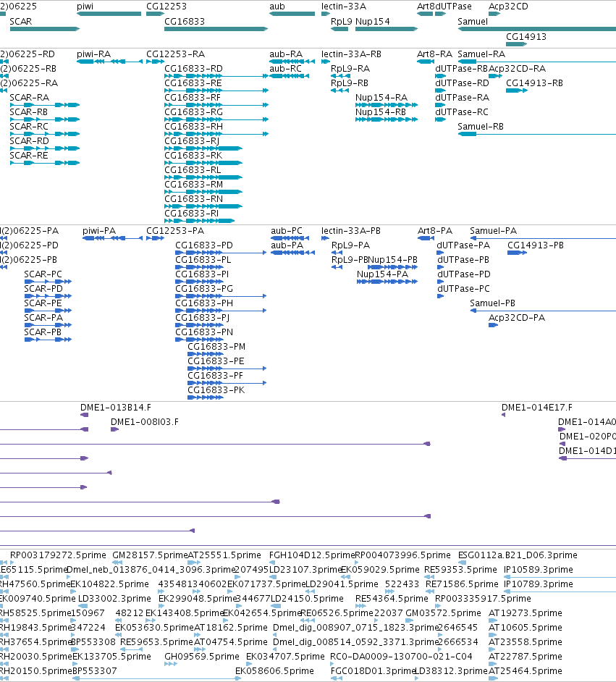Select the SCAR gene label in top track
Viewport: 616px width, 682px height.
21,21
